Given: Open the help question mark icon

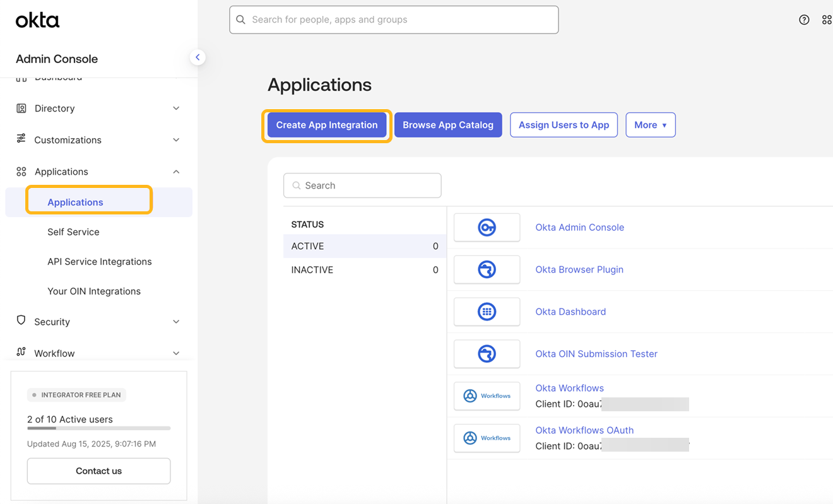Looking at the screenshot, I should point(804,20).
